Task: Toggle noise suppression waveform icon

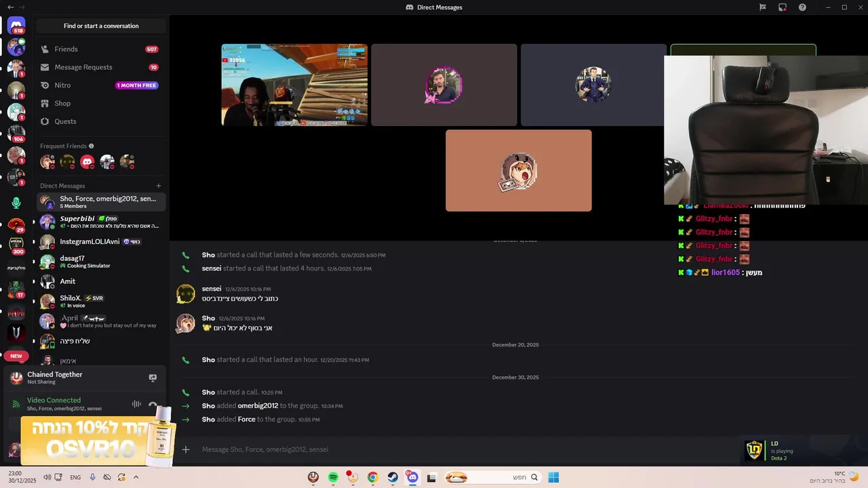Action: point(136,404)
